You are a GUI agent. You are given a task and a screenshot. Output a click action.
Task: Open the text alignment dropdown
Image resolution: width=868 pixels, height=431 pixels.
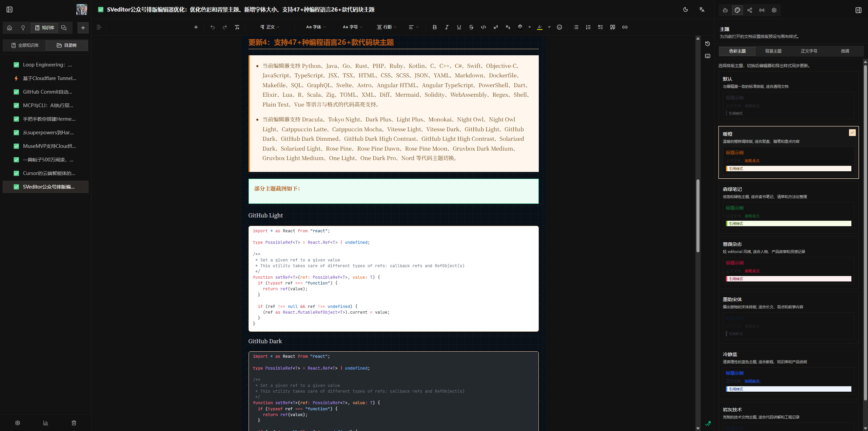point(414,27)
